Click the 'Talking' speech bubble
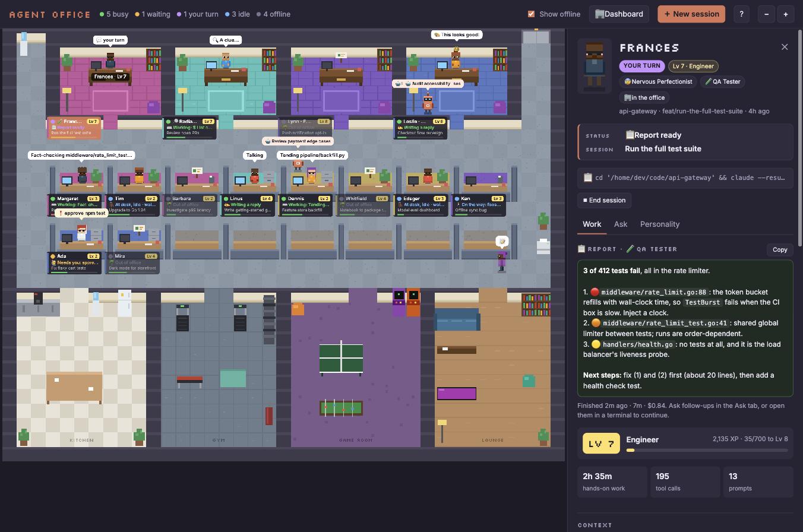The width and height of the screenshot is (803, 532). (x=254, y=155)
